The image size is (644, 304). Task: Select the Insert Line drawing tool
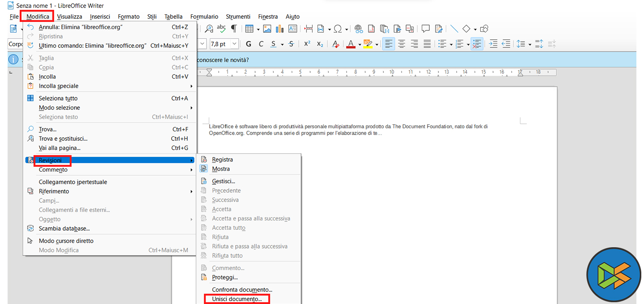(x=454, y=29)
